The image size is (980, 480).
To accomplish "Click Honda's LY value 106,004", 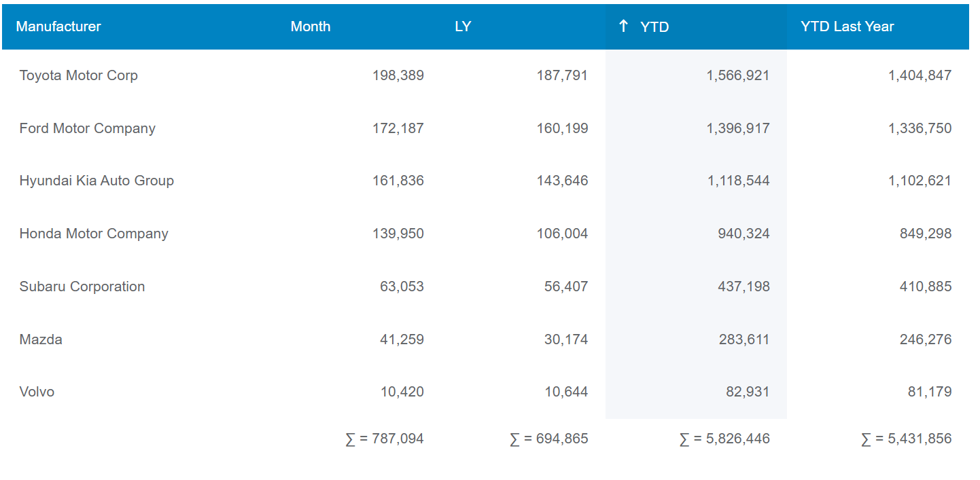I will pyautogui.click(x=562, y=234).
